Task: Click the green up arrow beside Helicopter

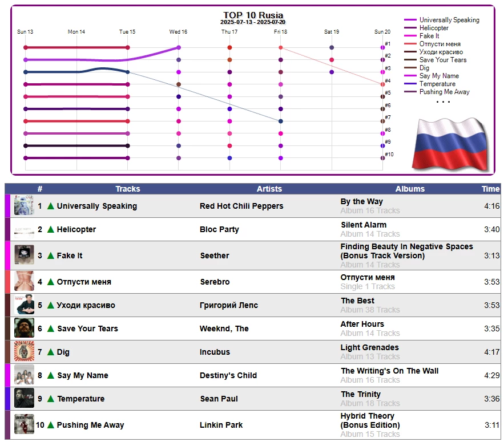Action: click(x=50, y=229)
